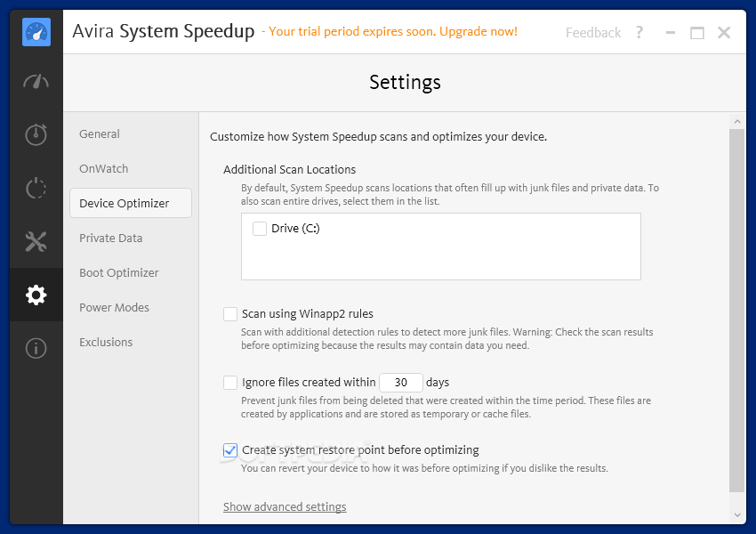Viewport: 756px width, 534px height.
Task: Open the speedometer dashboard sidebar icon
Action: (36, 82)
